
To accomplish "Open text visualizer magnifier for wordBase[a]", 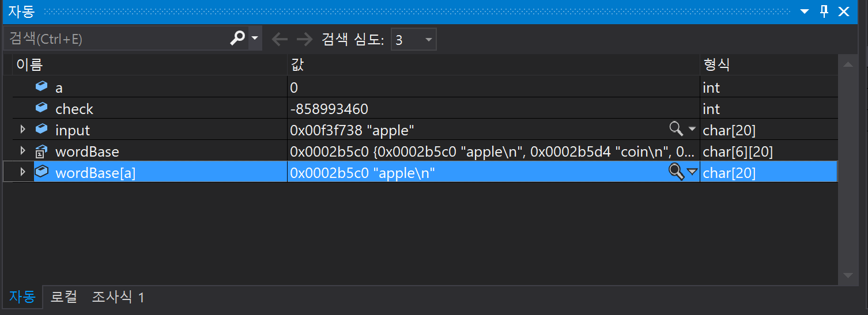I will pos(677,172).
